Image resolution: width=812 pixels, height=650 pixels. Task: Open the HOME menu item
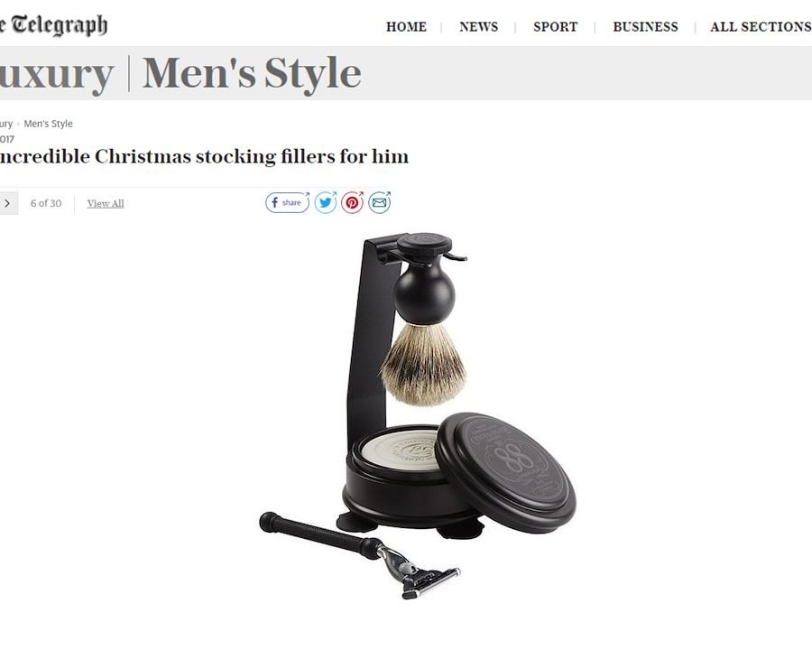click(406, 27)
